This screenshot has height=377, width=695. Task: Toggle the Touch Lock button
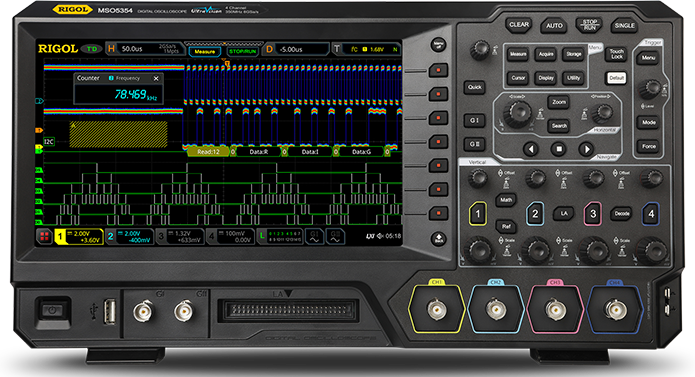click(x=617, y=54)
